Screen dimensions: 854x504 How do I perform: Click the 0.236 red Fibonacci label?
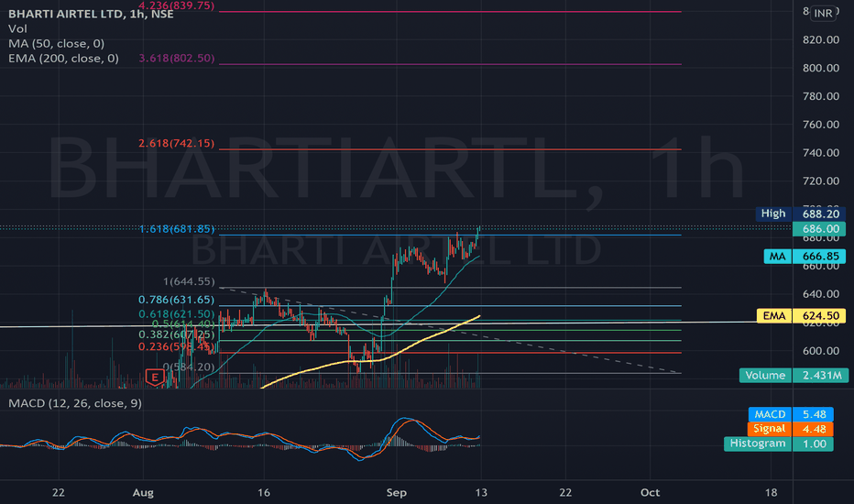[x=177, y=346]
